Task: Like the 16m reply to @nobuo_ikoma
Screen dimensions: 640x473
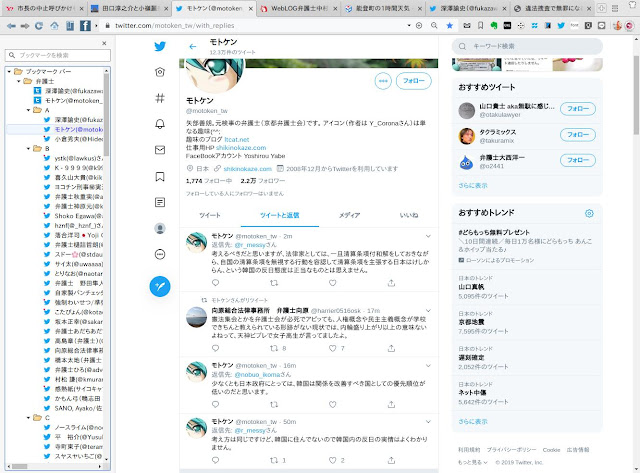Action: pos(333,404)
